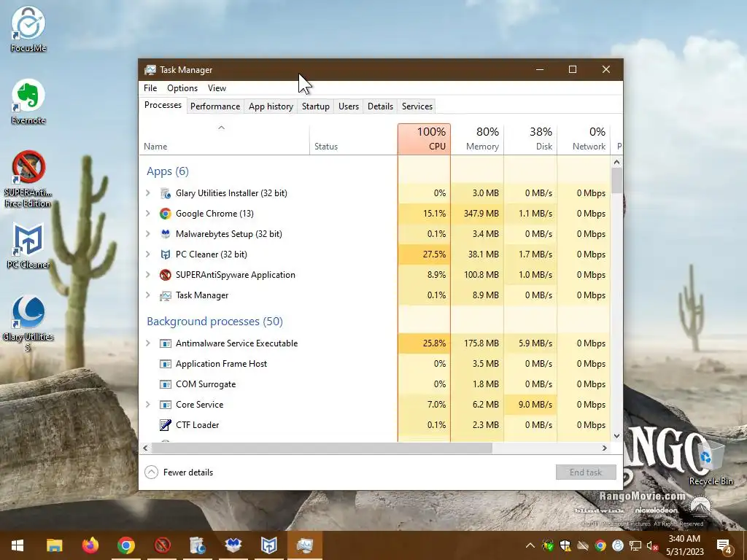Image resolution: width=747 pixels, height=560 pixels.
Task: Open the notification action center
Action: tap(724, 545)
